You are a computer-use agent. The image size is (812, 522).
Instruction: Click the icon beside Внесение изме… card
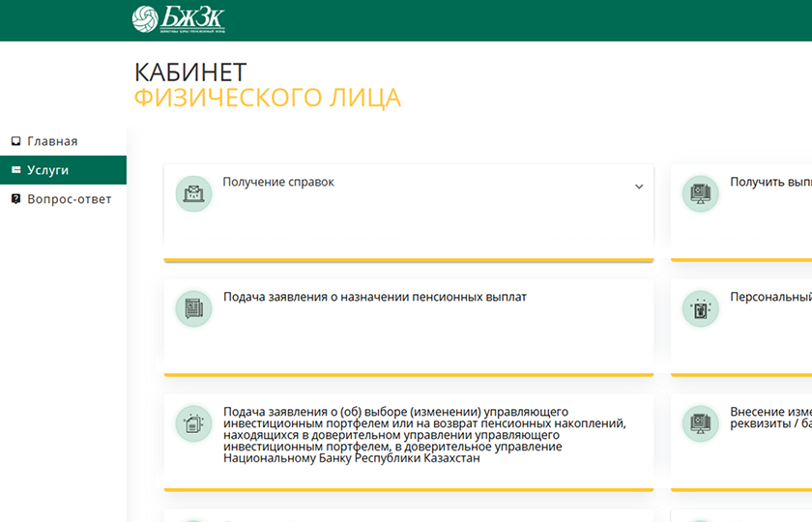pos(701,423)
